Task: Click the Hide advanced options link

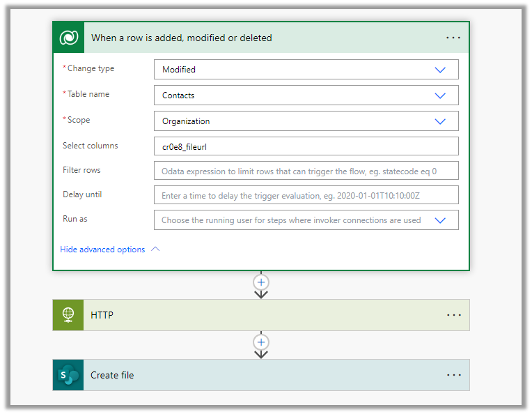Action: point(102,250)
